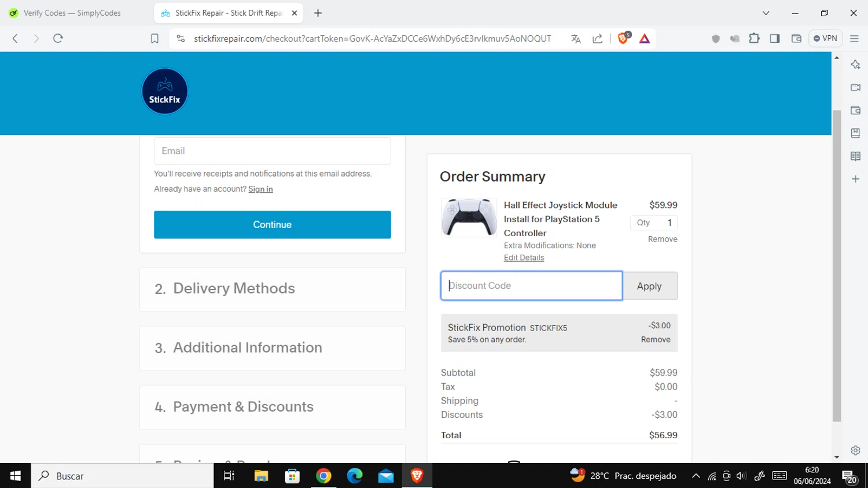
Task: Remove the Hall Effect Joystick item
Action: click(x=663, y=239)
